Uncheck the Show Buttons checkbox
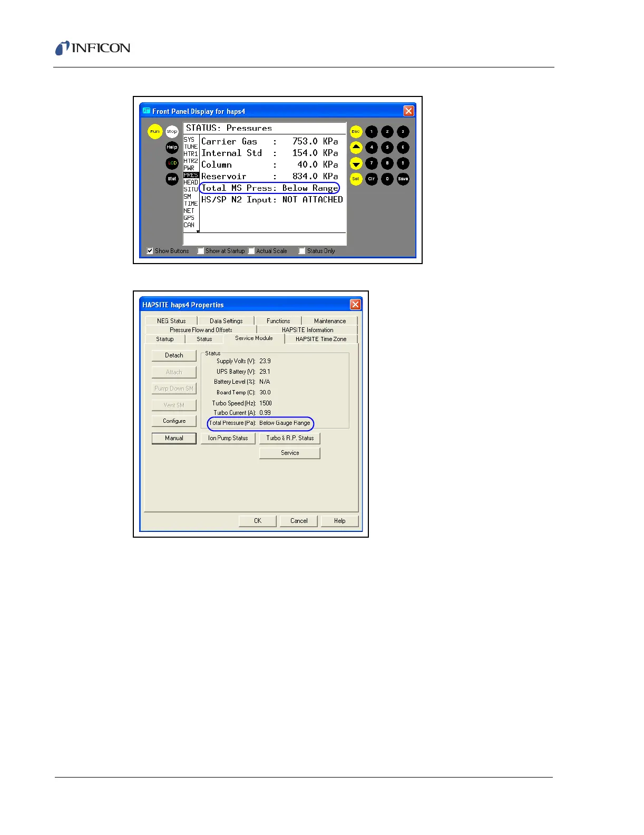The height and width of the screenshot is (835, 644). 150,251
